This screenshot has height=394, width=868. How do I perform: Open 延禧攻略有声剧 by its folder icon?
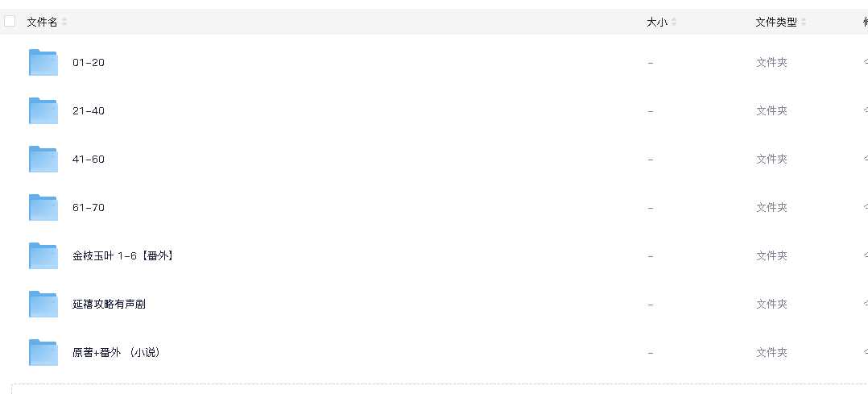click(x=43, y=305)
